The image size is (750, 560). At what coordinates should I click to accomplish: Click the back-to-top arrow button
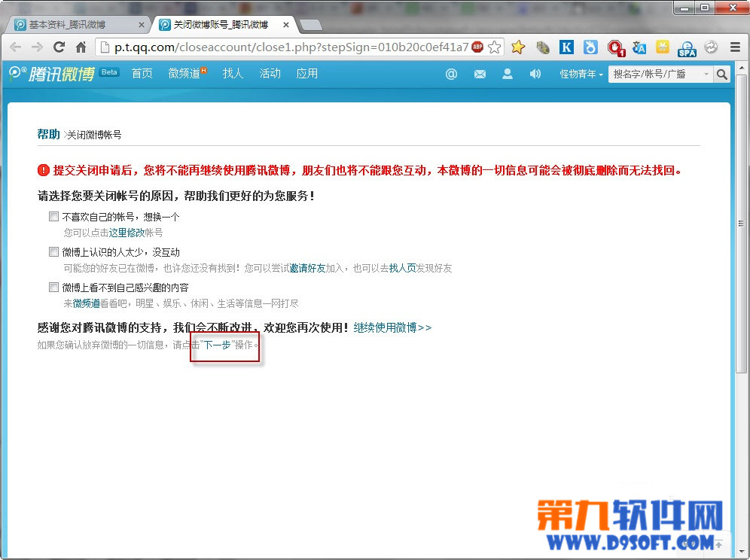click(718, 543)
